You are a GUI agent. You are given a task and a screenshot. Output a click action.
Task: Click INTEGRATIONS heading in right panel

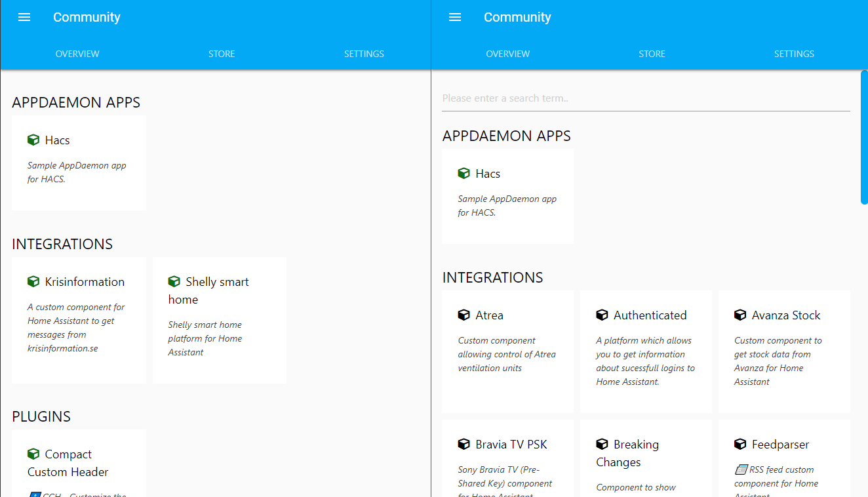[493, 277]
